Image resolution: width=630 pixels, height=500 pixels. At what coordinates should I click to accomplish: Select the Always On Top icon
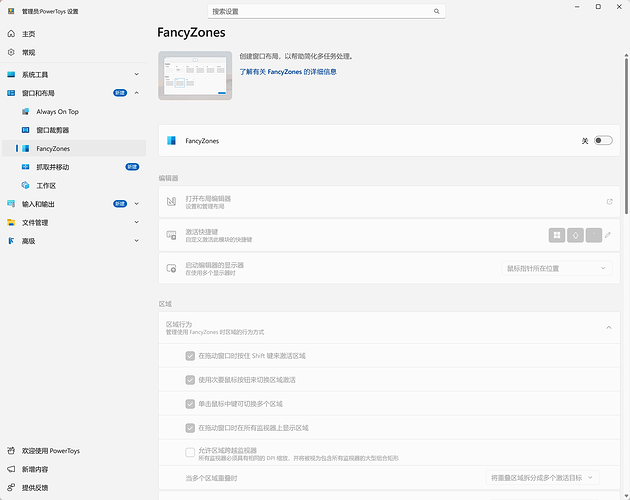(25, 111)
